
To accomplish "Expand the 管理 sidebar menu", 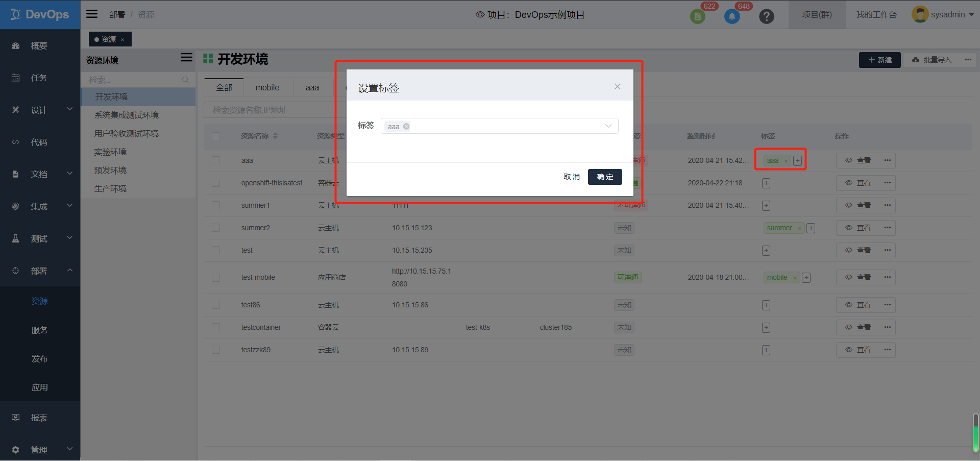I will [69, 449].
